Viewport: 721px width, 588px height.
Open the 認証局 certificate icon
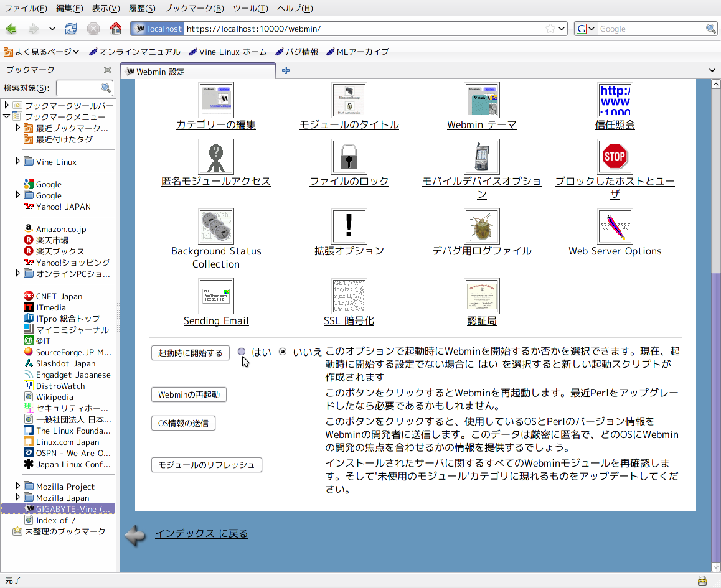[481, 296]
